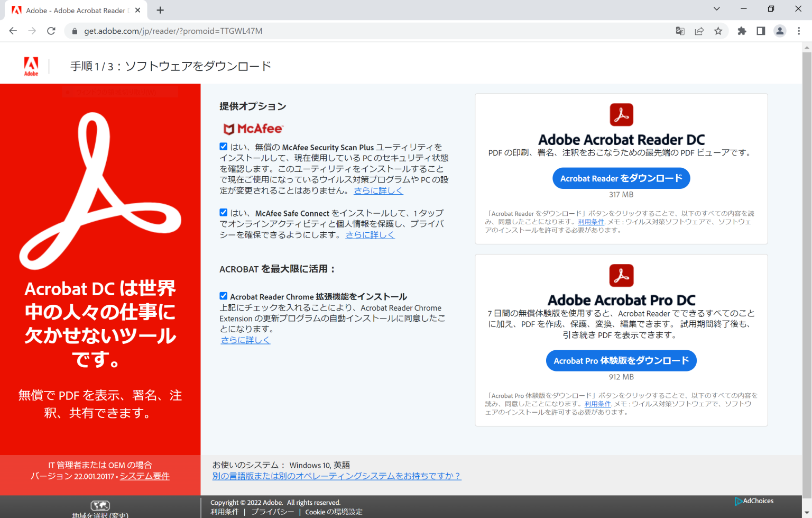
Task: Disable the McAfee Safe Connect checkbox
Action: [223, 212]
